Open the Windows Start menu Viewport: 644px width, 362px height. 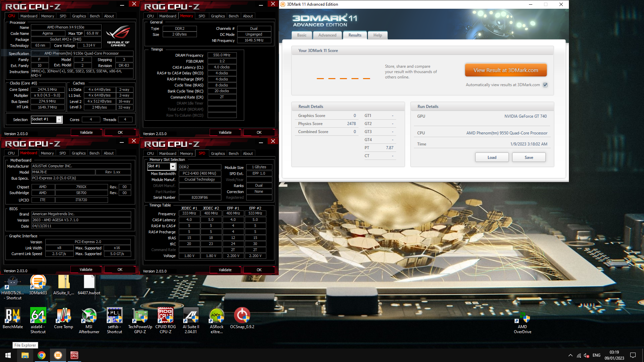pos(8,355)
